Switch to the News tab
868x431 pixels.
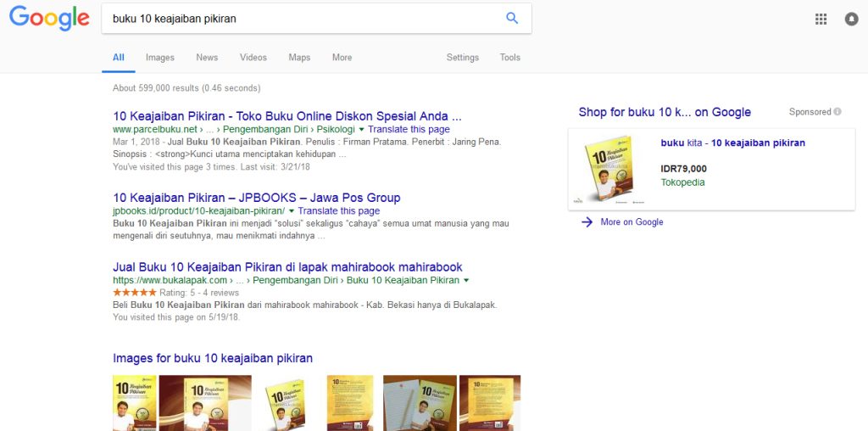[207, 58]
